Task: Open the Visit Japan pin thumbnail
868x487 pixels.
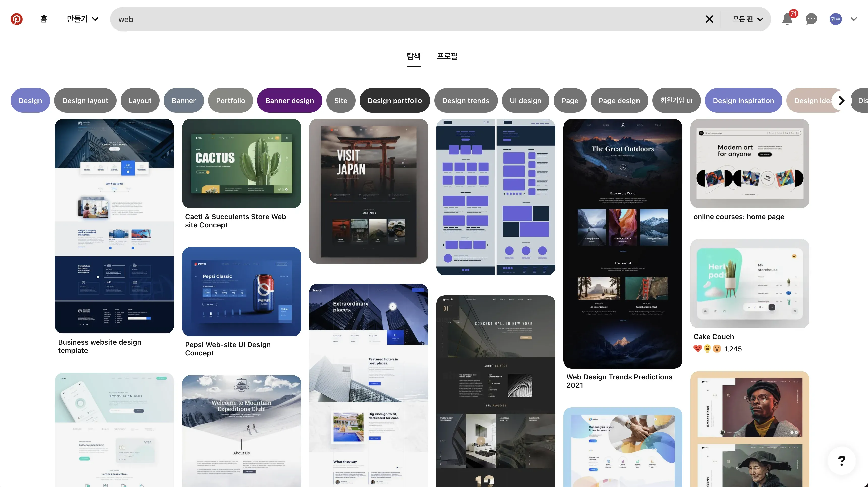Action: click(368, 191)
